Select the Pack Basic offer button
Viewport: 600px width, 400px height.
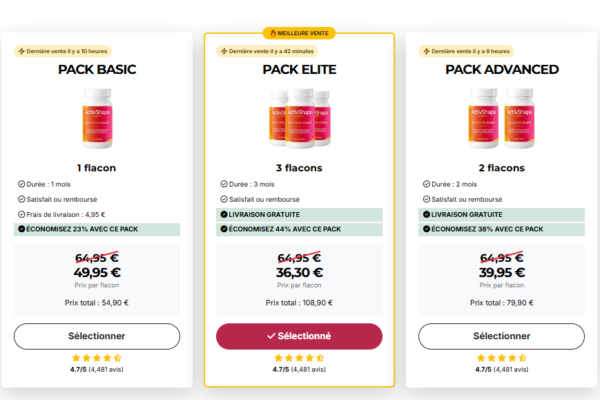pyautogui.click(x=97, y=336)
